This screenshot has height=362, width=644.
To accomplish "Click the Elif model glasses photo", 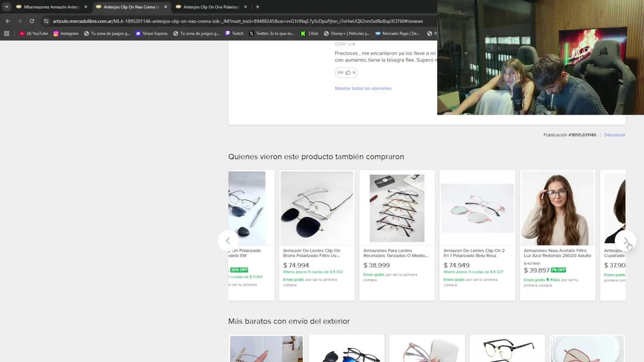I will 247,208.
